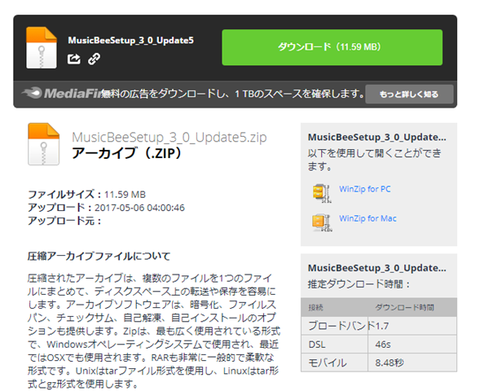Click the 接続 column header
This screenshot has height=391, width=480.
coord(316,307)
